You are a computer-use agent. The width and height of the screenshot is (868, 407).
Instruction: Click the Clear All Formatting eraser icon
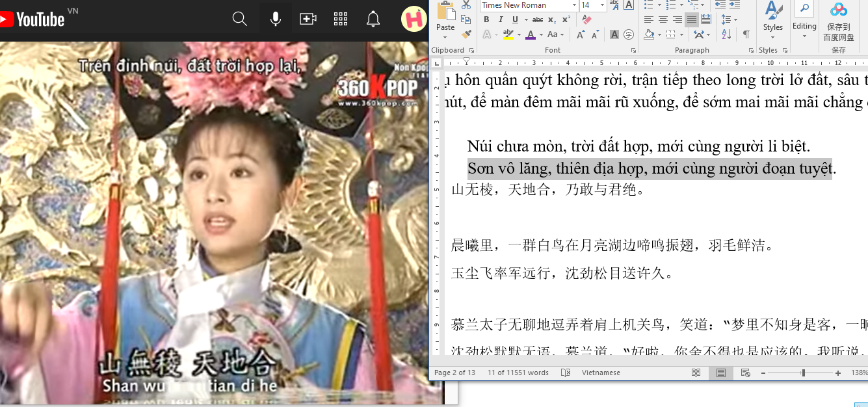[587, 20]
